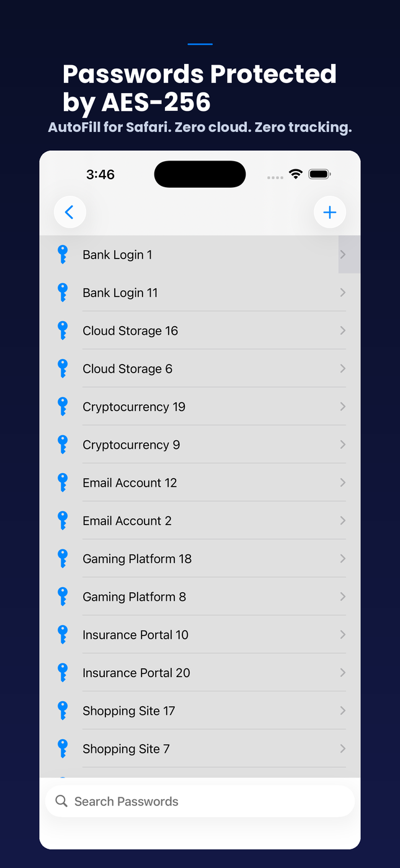Select the key icon next to Cryptocurrency 19
400x868 pixels.
63,406
